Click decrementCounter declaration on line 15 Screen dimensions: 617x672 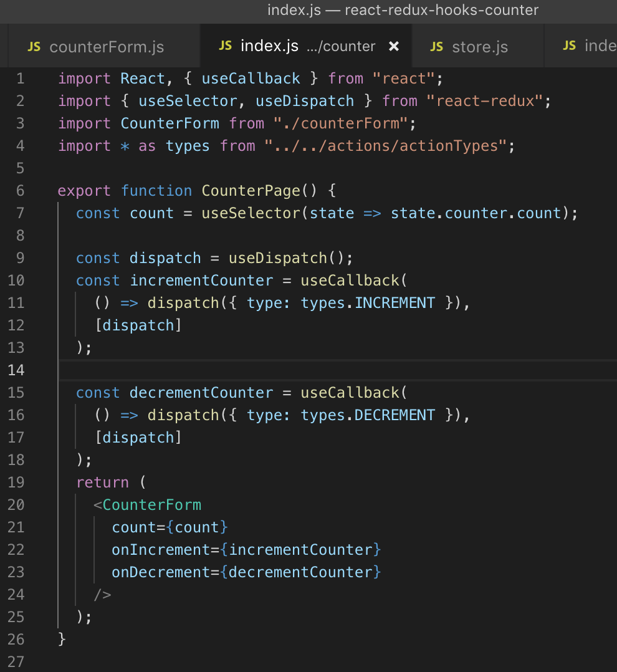click(201, 393)
